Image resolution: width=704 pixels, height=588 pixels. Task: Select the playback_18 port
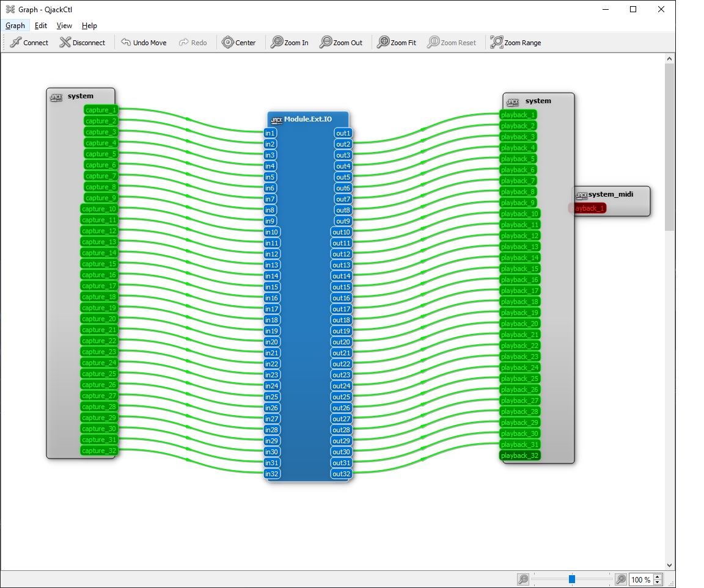pos(519,302)
